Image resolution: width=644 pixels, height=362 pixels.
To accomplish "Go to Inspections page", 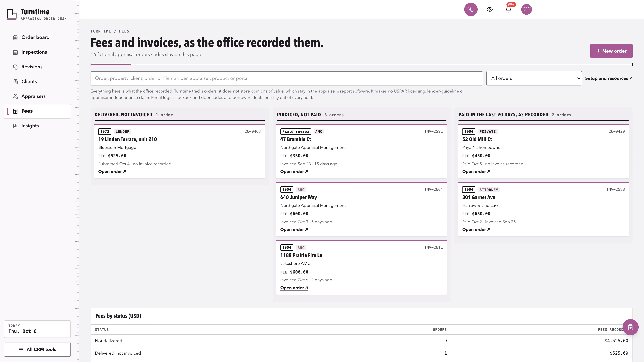I will pyautogui.click(x=38, y=52).
